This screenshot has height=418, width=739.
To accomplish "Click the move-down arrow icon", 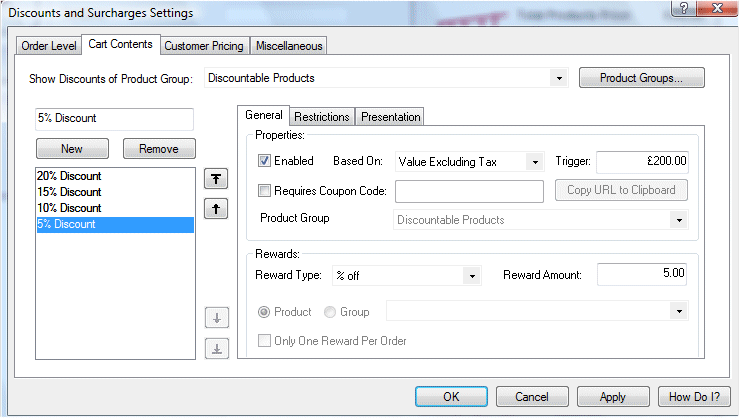I will click(216, 318).
